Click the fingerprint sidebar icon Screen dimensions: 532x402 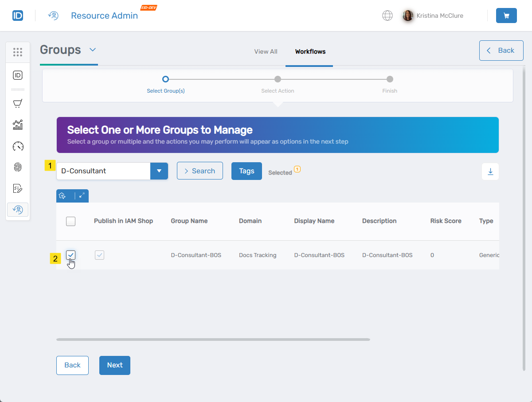(18, 167)
